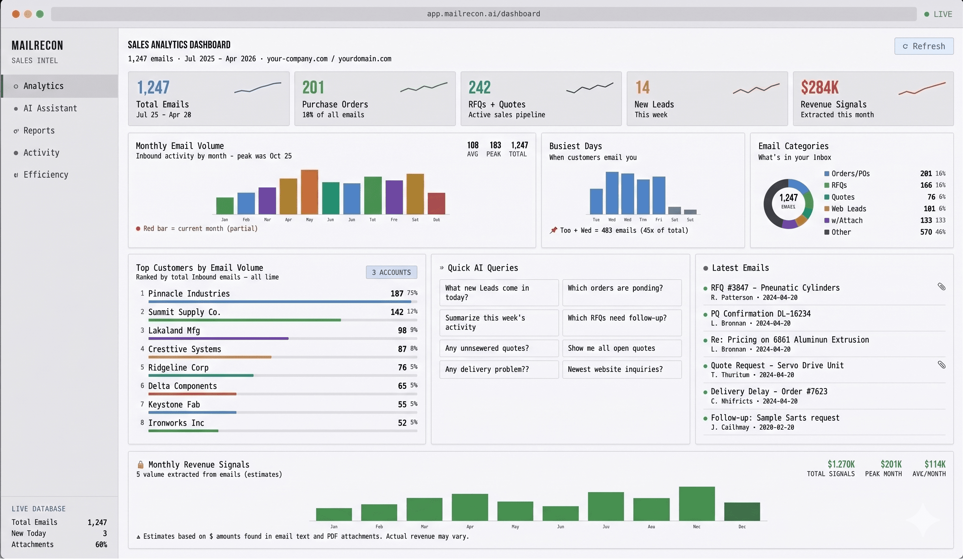Go to Reports in the sidebar
The width and height of the screenshot is (963, 560).
pyautogui.click(x=60, y=131)
